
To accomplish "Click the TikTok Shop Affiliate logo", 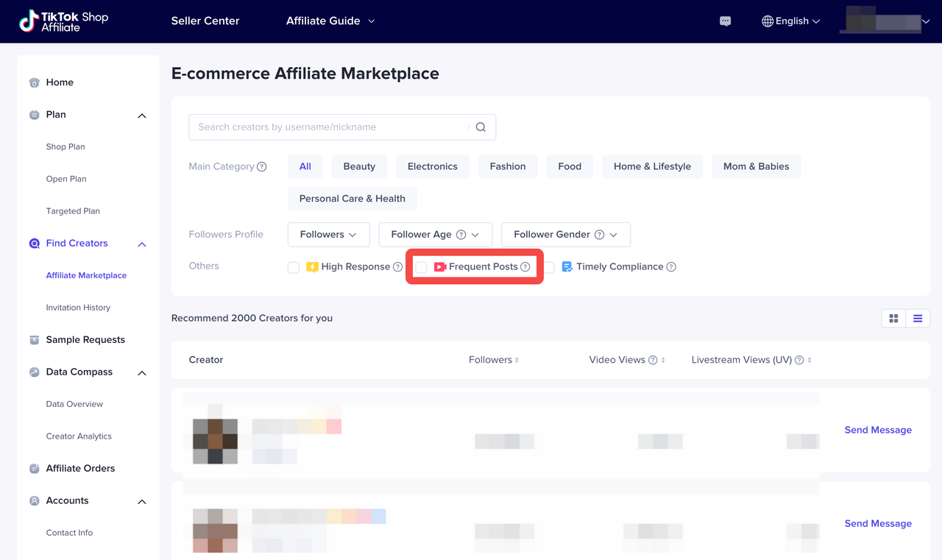I will click(63, 21).
